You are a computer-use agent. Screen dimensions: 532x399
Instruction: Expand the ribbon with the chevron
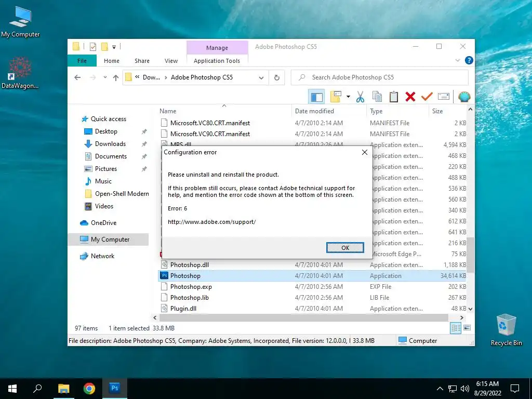[457, 60]
